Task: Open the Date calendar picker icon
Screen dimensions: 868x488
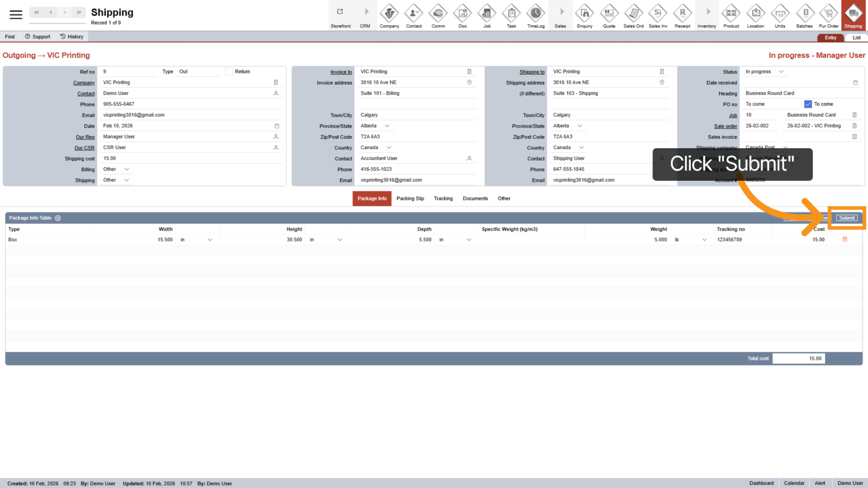Action: pyautogui.click(x=277, y=126)
